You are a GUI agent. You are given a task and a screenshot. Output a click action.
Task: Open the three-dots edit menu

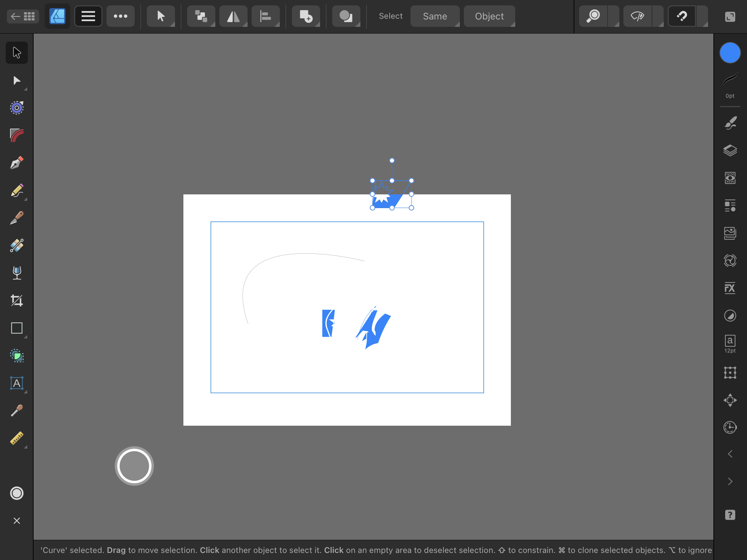point(121,16)
